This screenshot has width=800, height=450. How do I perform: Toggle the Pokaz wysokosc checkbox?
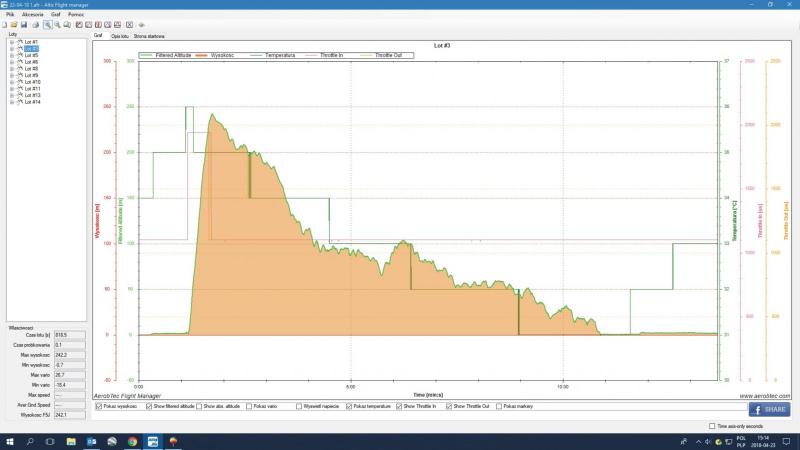point(98,407)
